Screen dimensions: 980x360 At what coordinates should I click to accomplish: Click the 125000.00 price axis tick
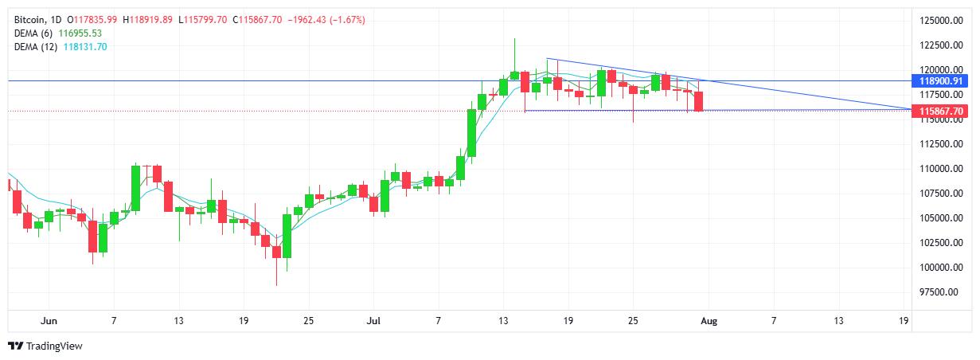pos(942,21)
